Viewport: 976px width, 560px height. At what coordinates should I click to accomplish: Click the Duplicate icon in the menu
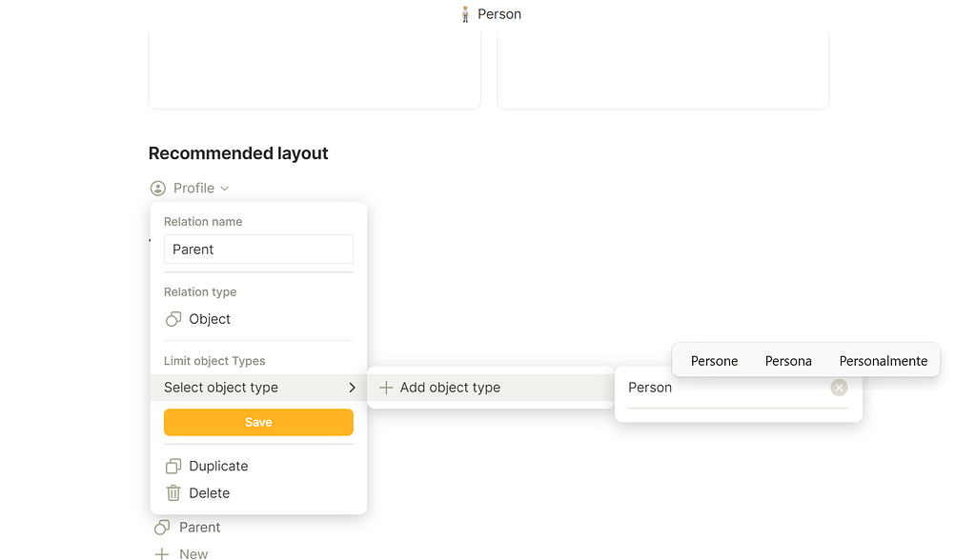[173, 466]
